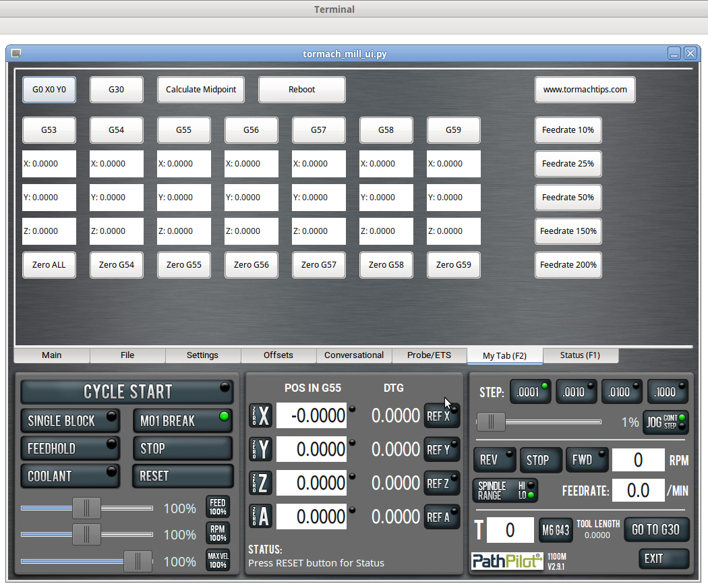
Task: Click the M6 G43 tool change button
Action: [556, 530]
